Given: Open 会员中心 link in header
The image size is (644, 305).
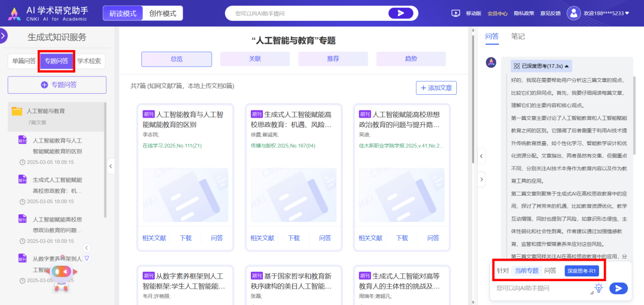Looking at the screenshot, I should coord(497,13).
